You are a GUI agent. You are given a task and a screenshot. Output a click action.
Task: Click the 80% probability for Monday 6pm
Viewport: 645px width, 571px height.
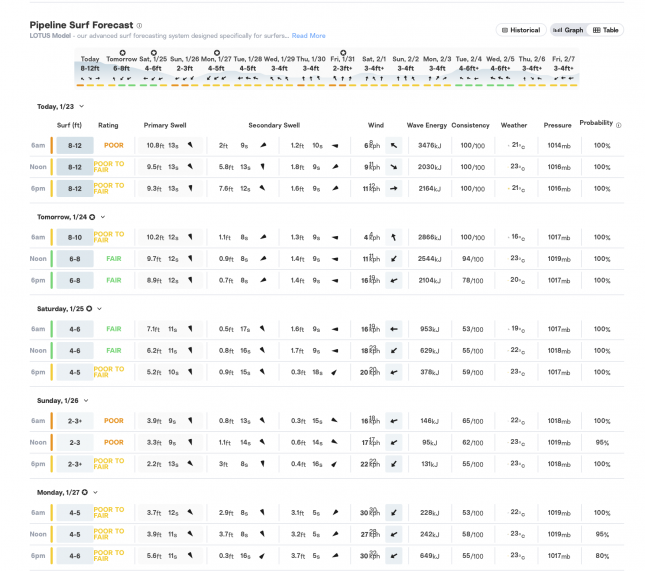602,556
